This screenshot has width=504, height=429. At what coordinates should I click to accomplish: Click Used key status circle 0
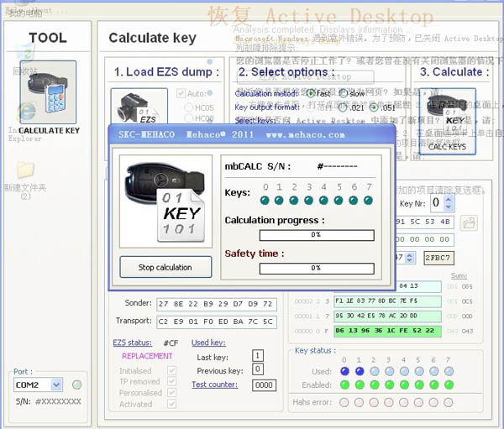point(344,371)
